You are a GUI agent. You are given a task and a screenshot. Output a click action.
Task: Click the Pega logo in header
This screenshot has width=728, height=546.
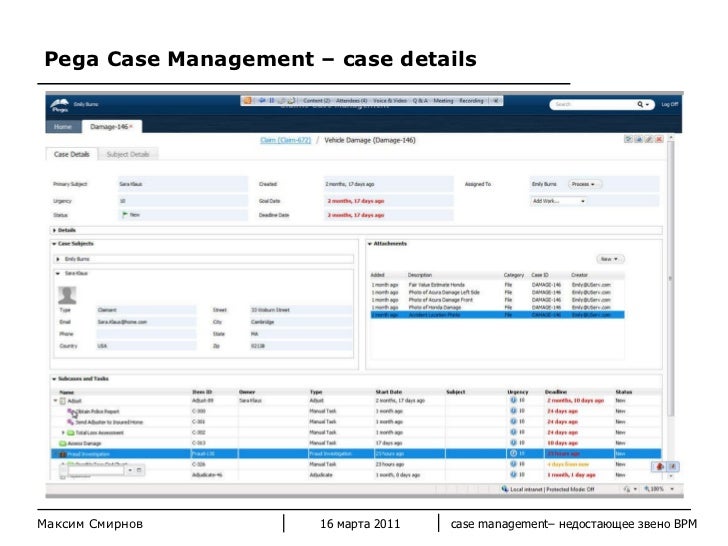click(59, 106)
